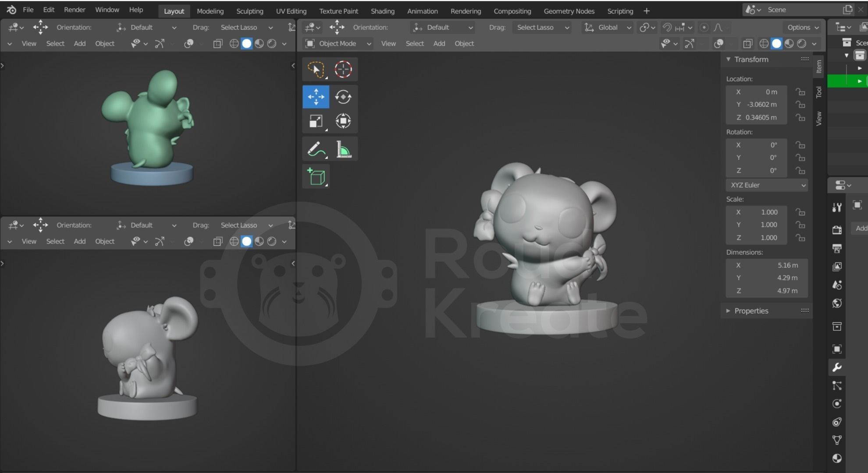The width and height of the screenshot is (868, 473).
Task: Open main viewport Add menu
Action: (x=439, y=43)
